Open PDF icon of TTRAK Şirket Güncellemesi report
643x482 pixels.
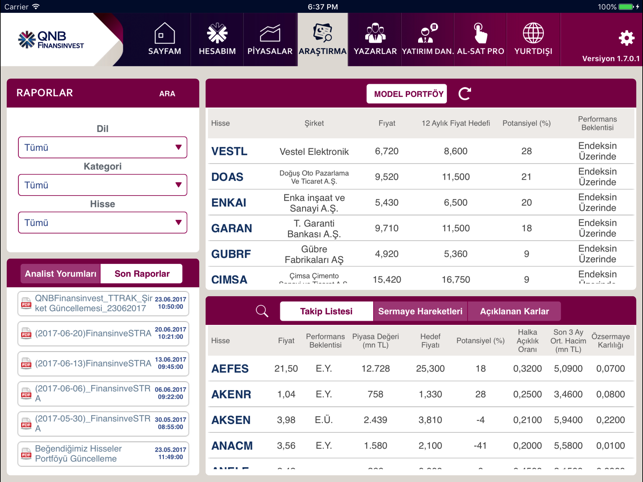pyautogui.click(x=26, y=304)
